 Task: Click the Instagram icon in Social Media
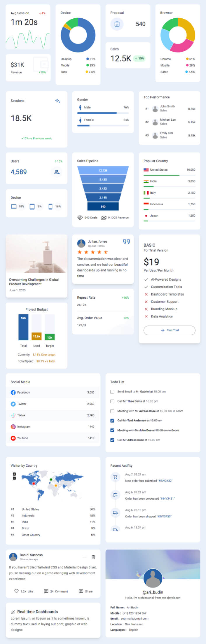pyautogui.click(x=13, y=427)
